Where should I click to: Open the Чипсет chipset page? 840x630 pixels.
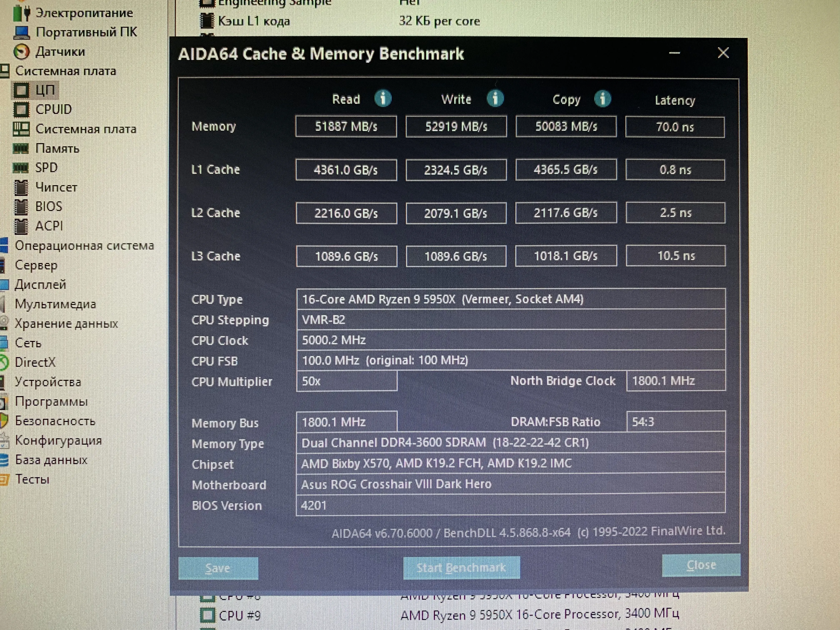56,187
